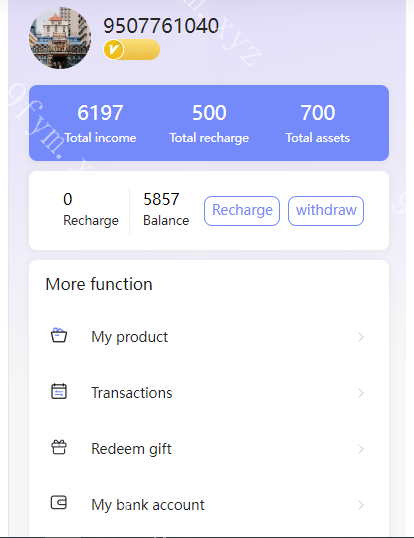Select the Transactions menu entry
Screen dimensions: 414x538
(209, 393)
